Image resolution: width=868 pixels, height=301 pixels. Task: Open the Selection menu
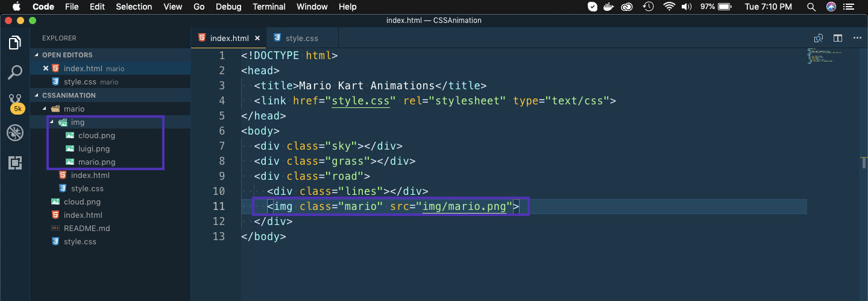click(x=134, y=7)
